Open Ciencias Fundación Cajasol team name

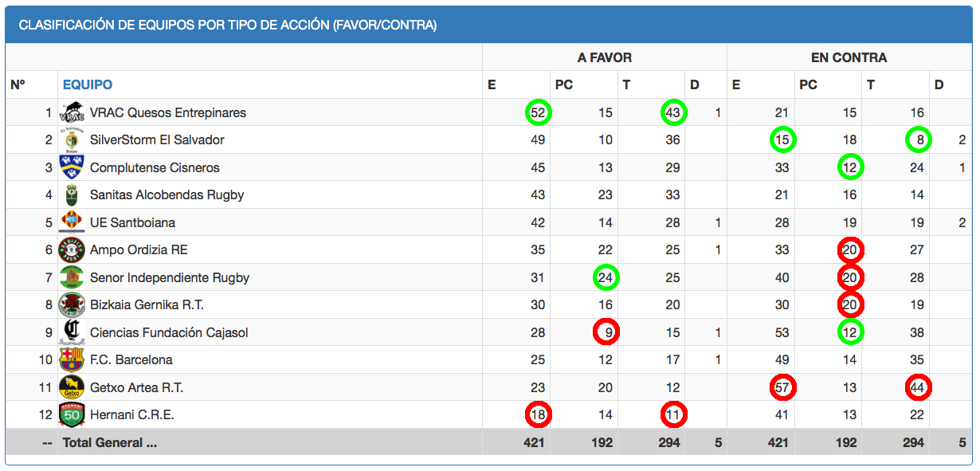point(169,332)
